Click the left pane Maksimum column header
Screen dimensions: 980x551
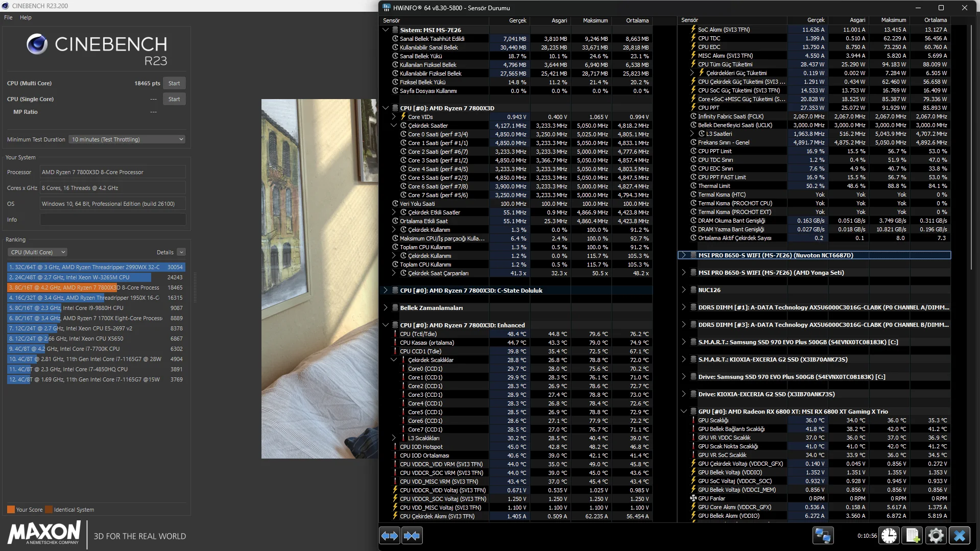(591, 20)
